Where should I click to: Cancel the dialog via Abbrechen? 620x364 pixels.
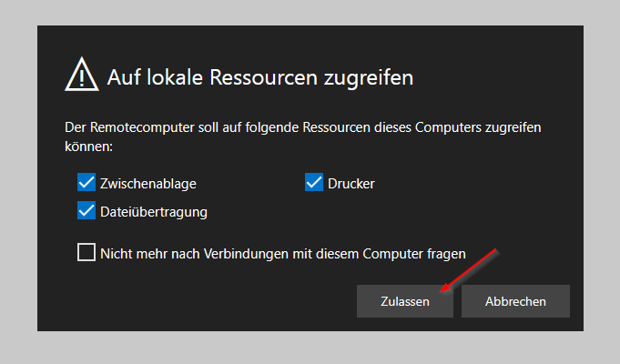(x=515, y=301)
